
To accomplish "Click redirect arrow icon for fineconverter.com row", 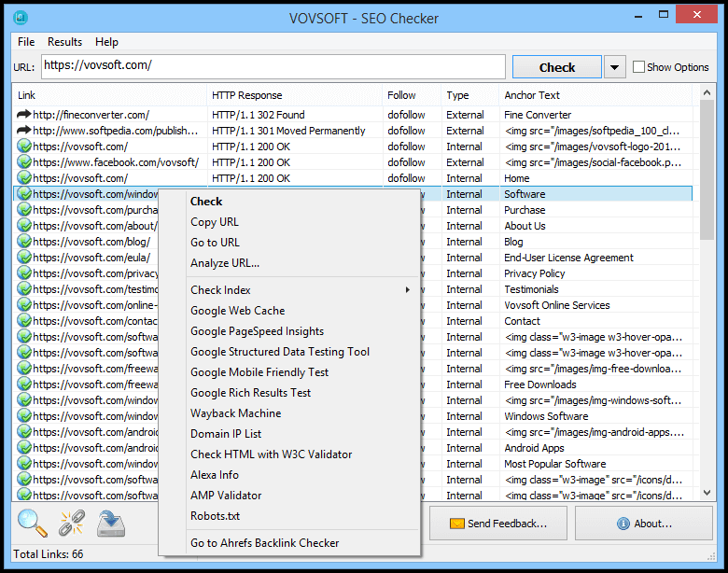I will (x=23, y=114).
